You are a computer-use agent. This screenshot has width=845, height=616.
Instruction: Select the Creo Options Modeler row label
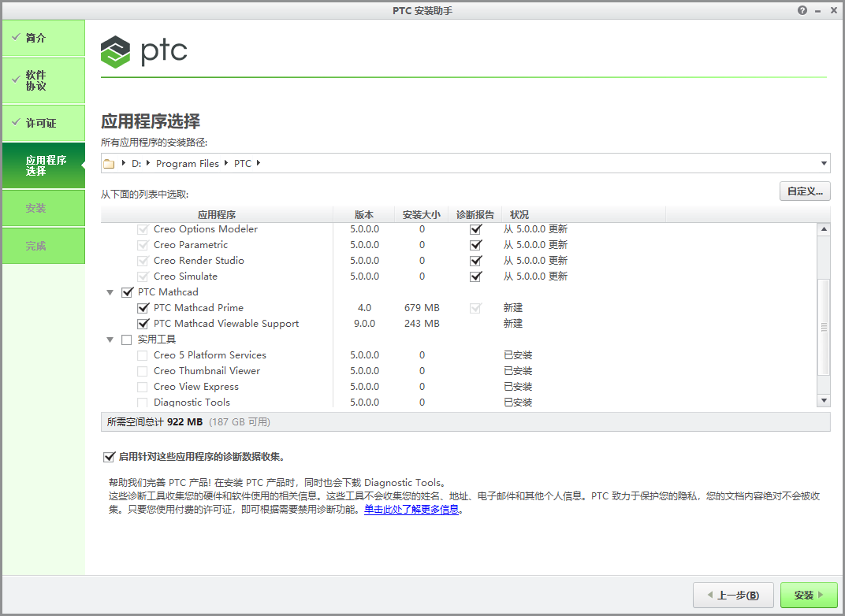point(205,229)
